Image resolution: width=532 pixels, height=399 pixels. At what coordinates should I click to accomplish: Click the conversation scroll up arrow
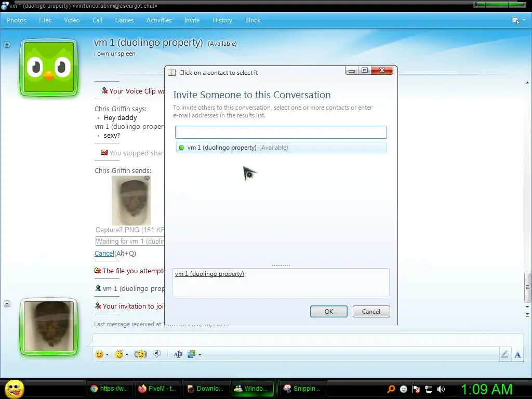[x=527, y=83]
